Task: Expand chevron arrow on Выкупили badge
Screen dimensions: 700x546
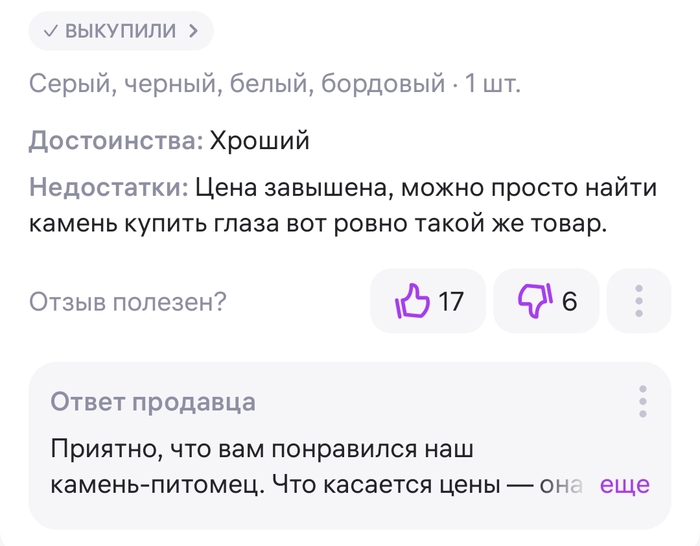Action: point(193,31)
